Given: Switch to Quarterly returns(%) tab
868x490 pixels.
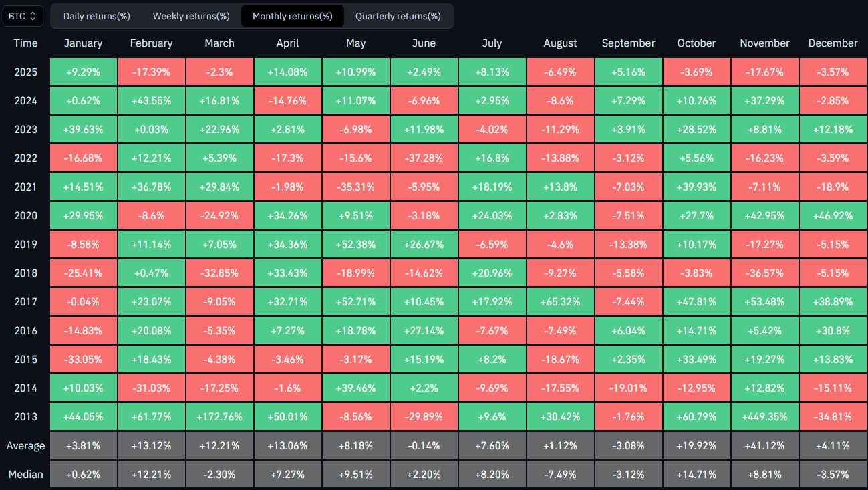Looking at the screenshot, I should click(x=398, y=16).
